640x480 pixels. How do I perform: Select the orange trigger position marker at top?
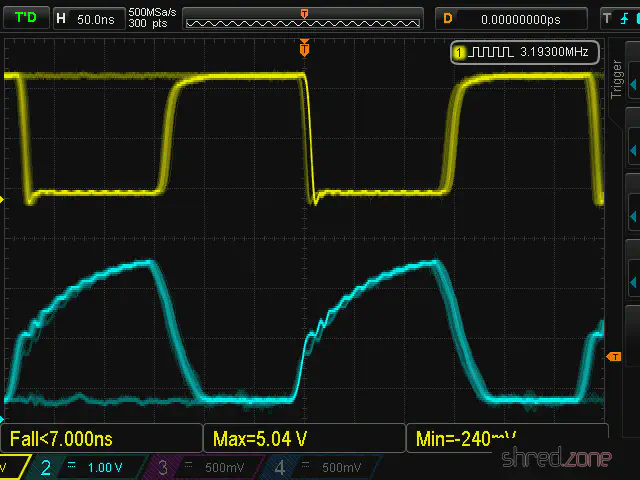coord(304,47)
